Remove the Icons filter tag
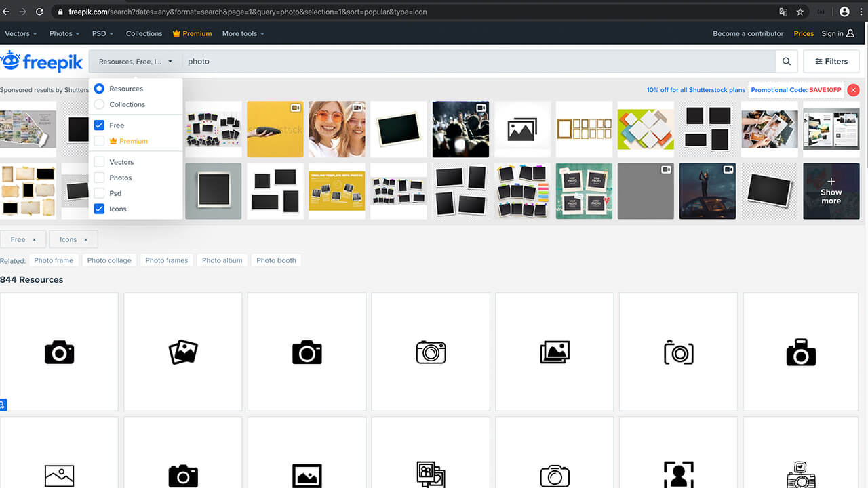Viewport: 868px width, 488px height. tap(85, 239)
